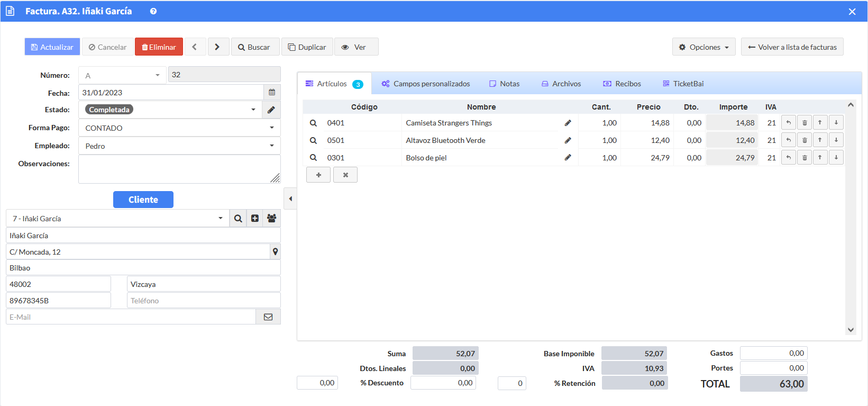Show address on map pin icon
The image size is (868, 406).
click(x=275, y=252)
